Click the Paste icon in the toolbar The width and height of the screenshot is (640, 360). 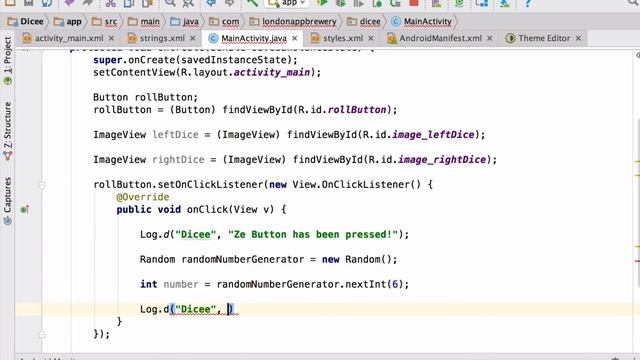point(148,3)
